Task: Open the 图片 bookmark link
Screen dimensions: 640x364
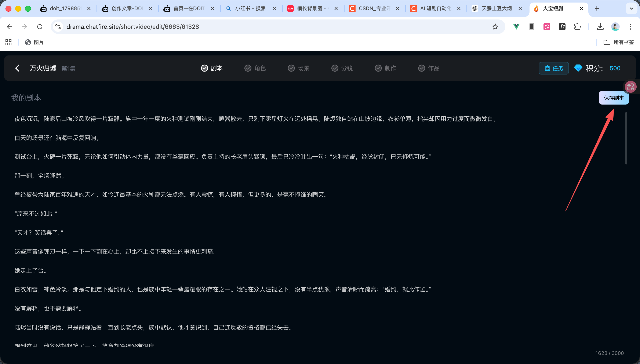Action: pos(34,42)
